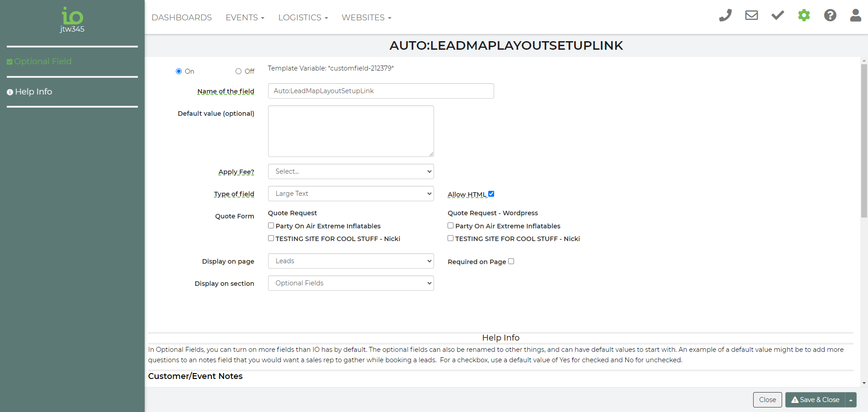
Task: Go to Dashboards in the navigation
Action: (182, 18)
